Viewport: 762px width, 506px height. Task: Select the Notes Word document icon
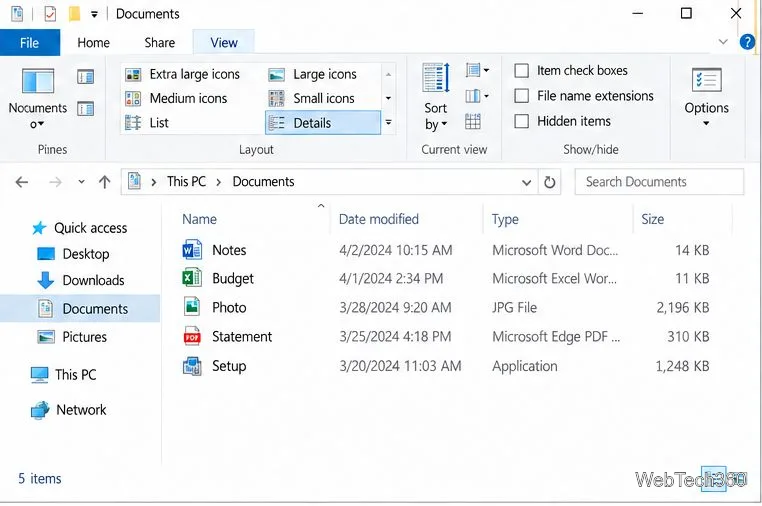[192, 250]
